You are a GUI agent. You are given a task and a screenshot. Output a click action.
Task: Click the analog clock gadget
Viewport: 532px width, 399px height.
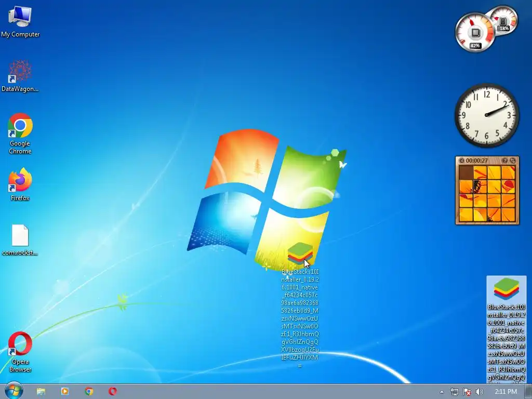(x=487, y=115)
